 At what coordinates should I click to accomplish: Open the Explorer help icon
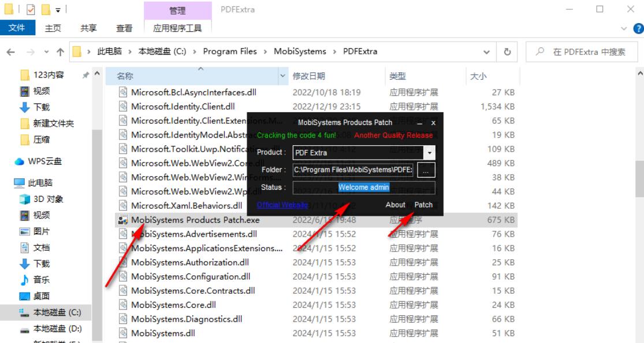639,28
